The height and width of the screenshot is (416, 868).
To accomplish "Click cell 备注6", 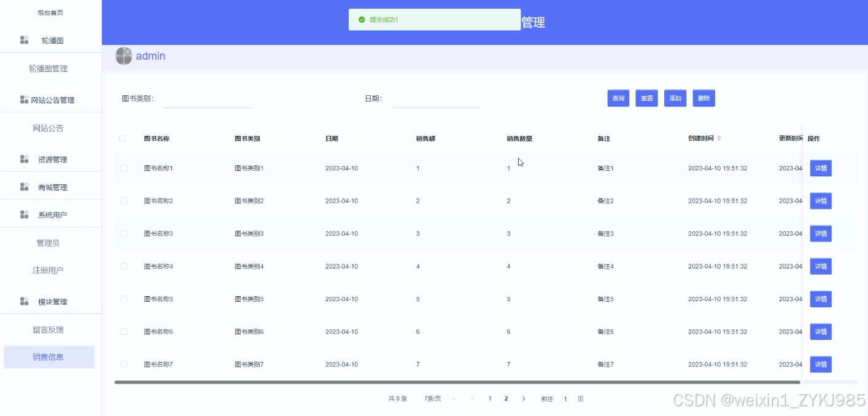I will [605, 332].
